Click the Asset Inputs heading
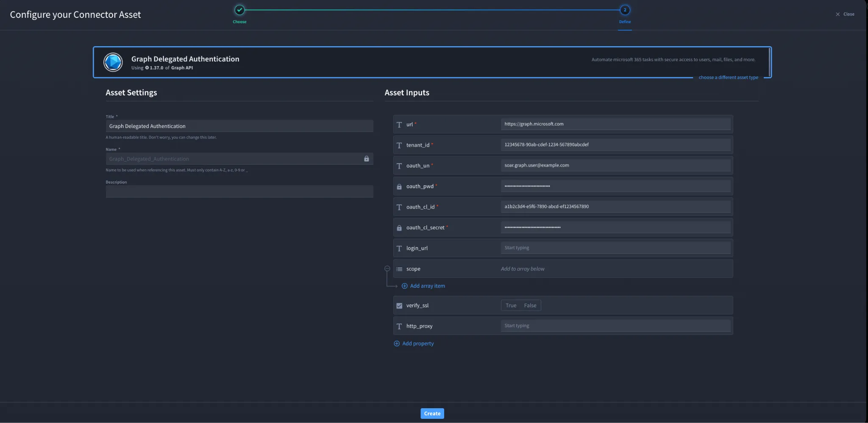 pos(407,93)
